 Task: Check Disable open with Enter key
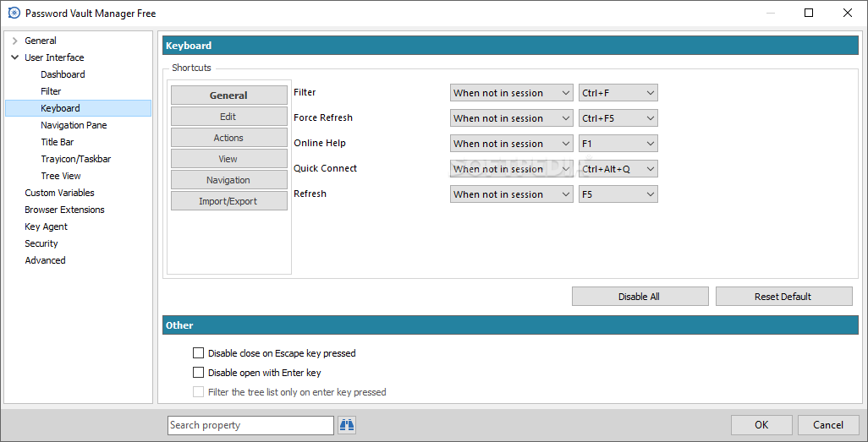coord(198,373)
